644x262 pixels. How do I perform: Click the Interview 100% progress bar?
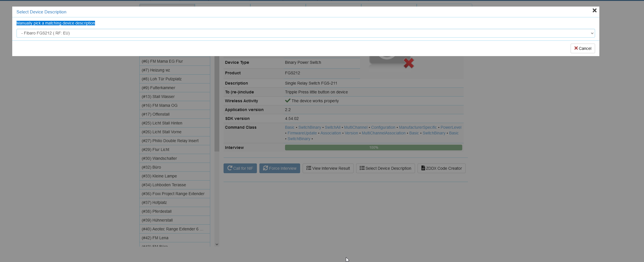(373, 148)
